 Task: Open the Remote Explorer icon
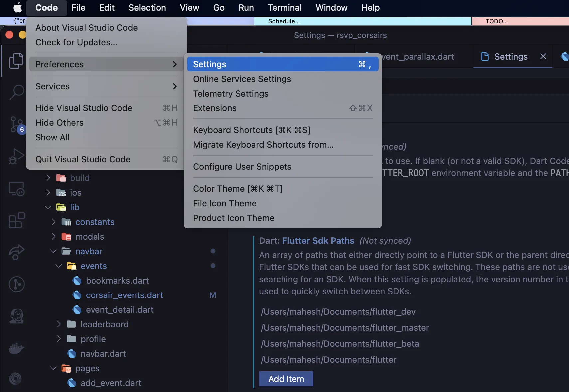pyautogui.click(x=16, y=189)
